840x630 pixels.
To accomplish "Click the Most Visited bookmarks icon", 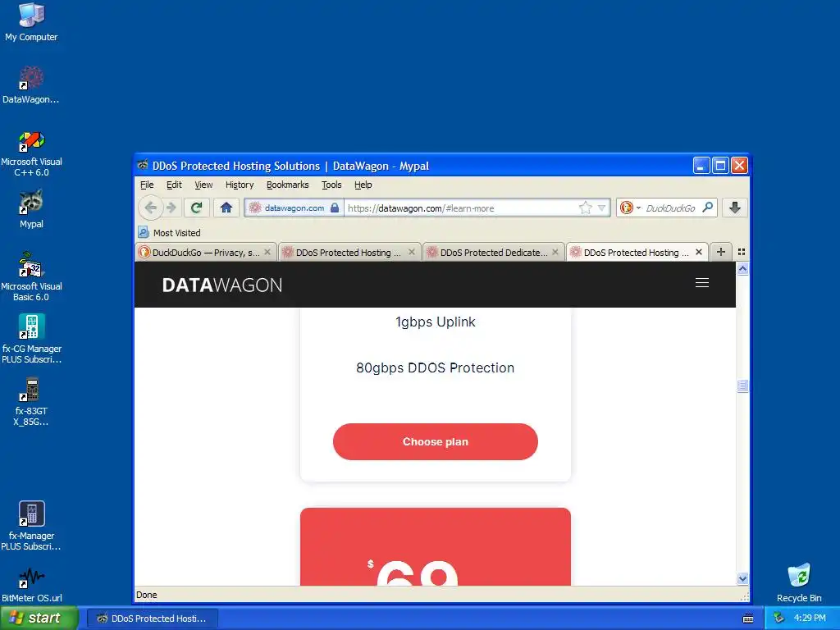I will click(x=144, y=232).
